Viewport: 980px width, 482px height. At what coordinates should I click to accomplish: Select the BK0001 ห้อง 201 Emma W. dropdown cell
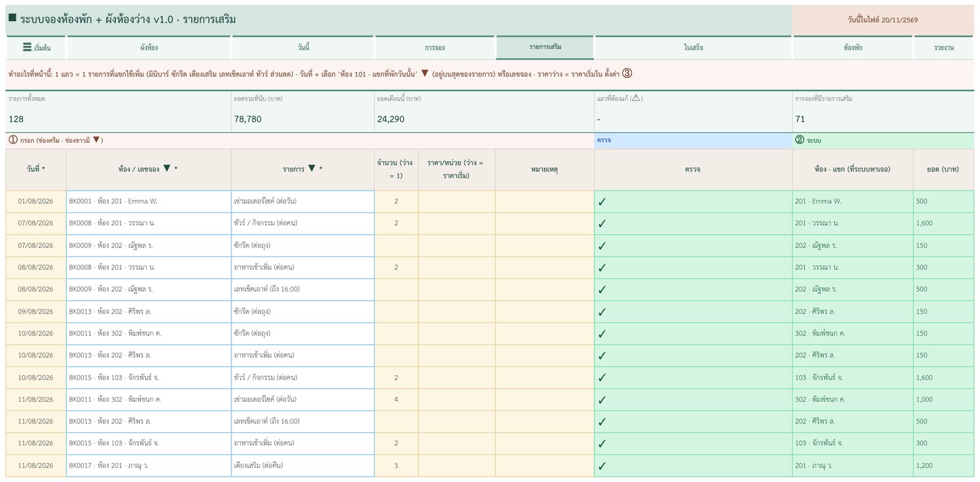149,201
